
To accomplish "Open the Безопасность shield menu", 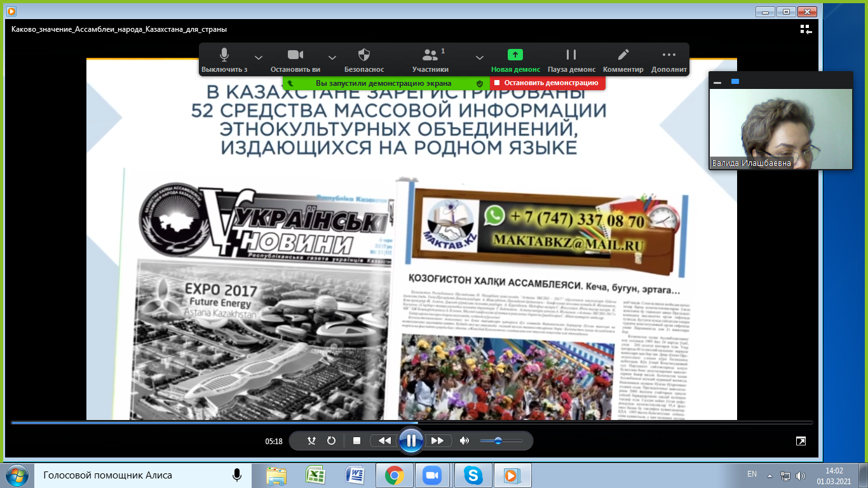I will [364, 60].
